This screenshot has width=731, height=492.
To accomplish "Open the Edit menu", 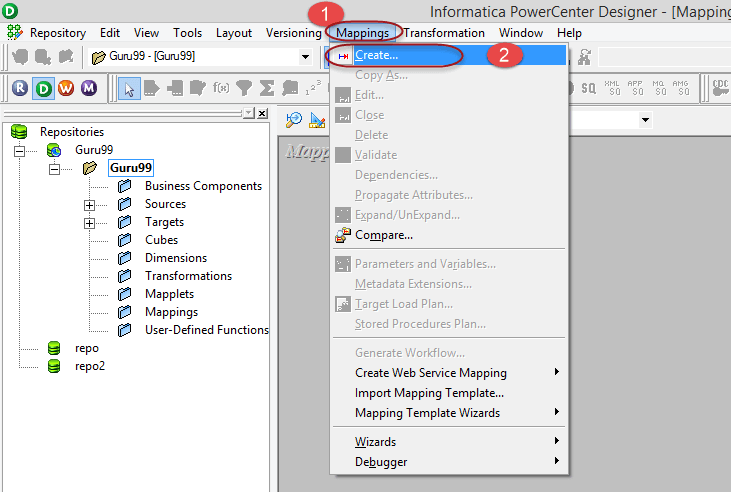I will coord(110,33).
